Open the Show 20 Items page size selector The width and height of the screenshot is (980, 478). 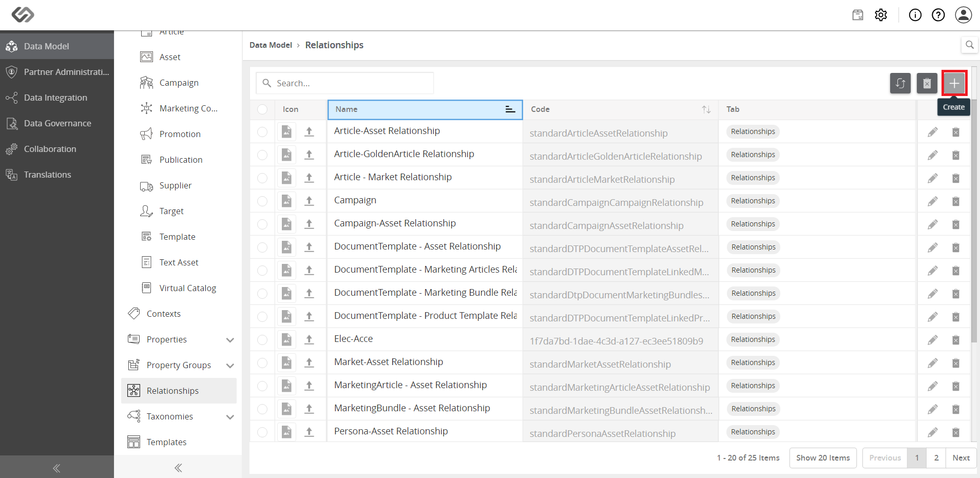click(823, 458)
